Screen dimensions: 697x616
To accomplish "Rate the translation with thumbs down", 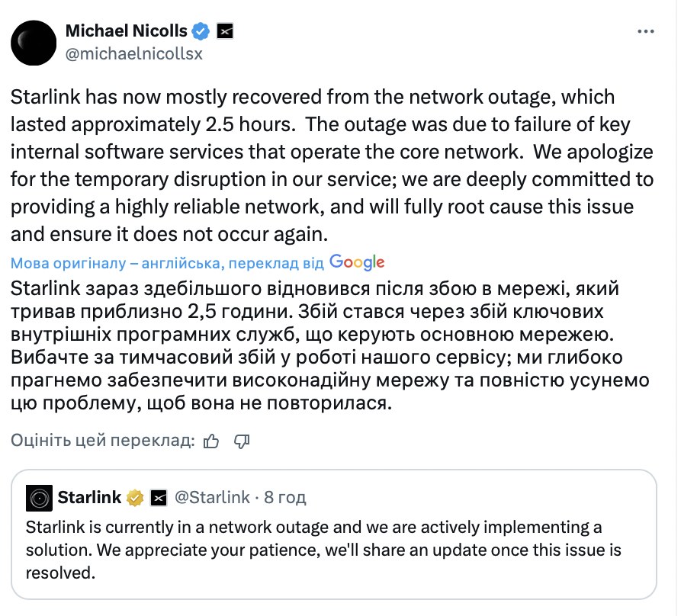I will click(x=242, y=441).
